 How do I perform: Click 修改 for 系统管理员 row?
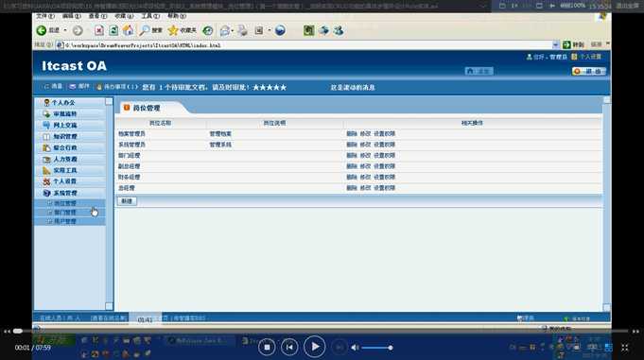click(365, 145)
